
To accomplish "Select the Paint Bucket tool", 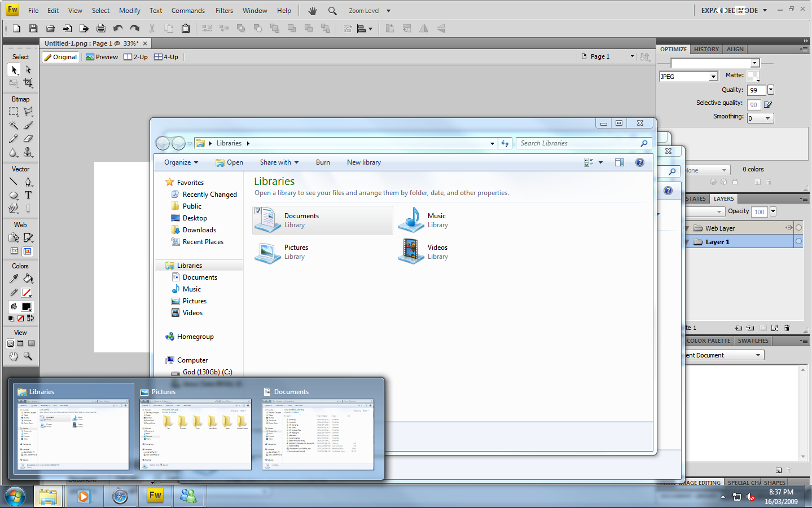I will 28,279.
